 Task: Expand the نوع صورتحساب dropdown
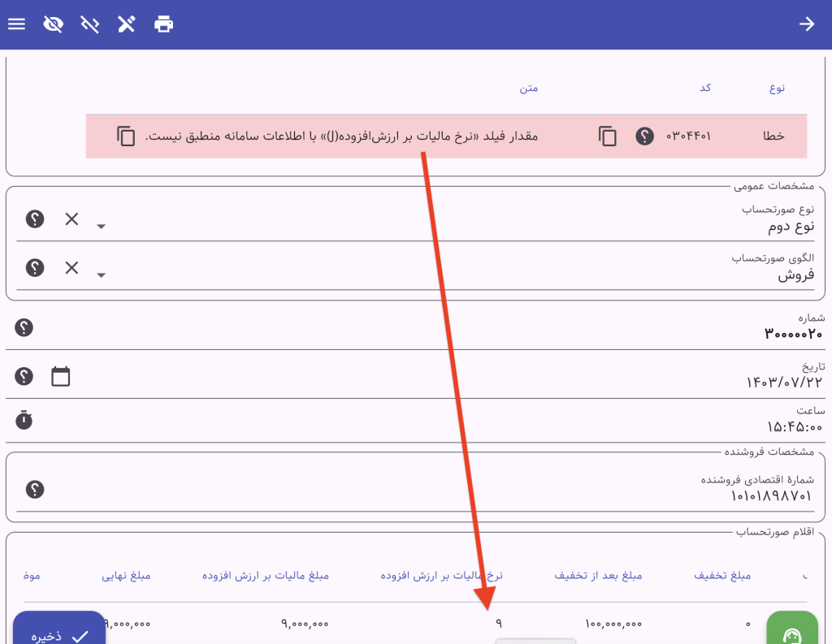101,227
